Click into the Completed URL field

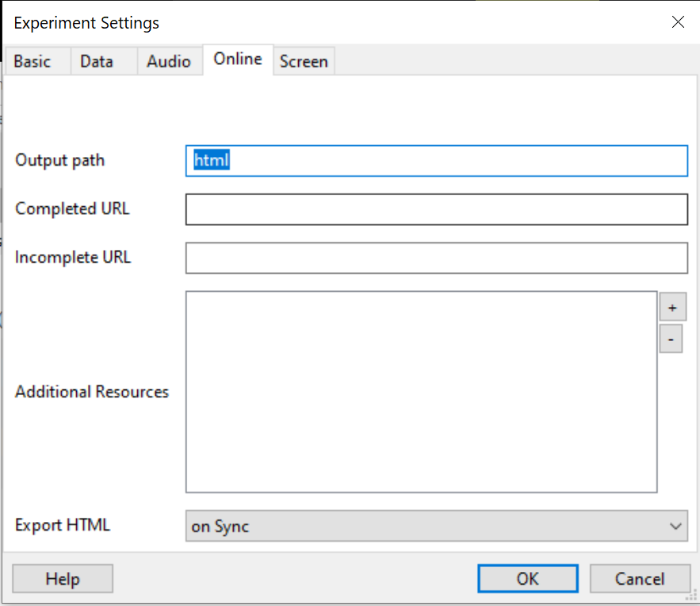(436, 209)
